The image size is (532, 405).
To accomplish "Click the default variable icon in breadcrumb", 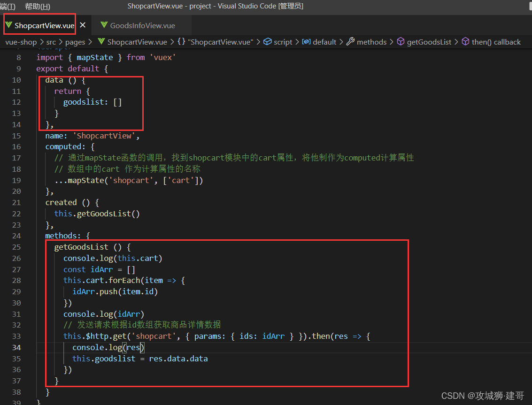I will [306, 42].
